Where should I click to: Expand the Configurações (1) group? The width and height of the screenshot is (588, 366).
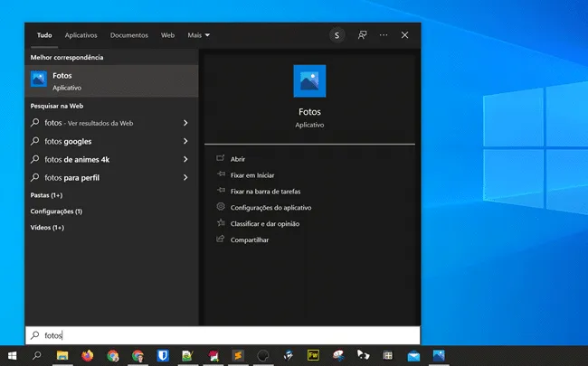(56, 211)
